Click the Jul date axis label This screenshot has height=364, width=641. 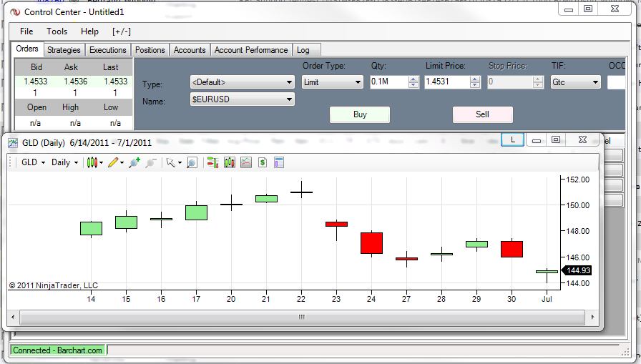(x=547, y=299)
